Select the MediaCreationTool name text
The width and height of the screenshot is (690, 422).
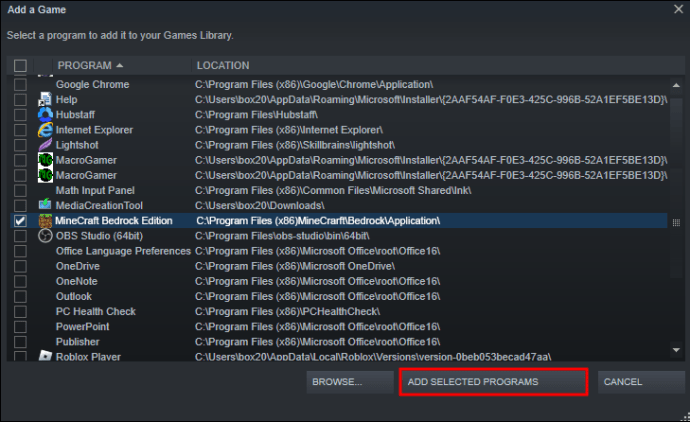(x=99, y=205)
